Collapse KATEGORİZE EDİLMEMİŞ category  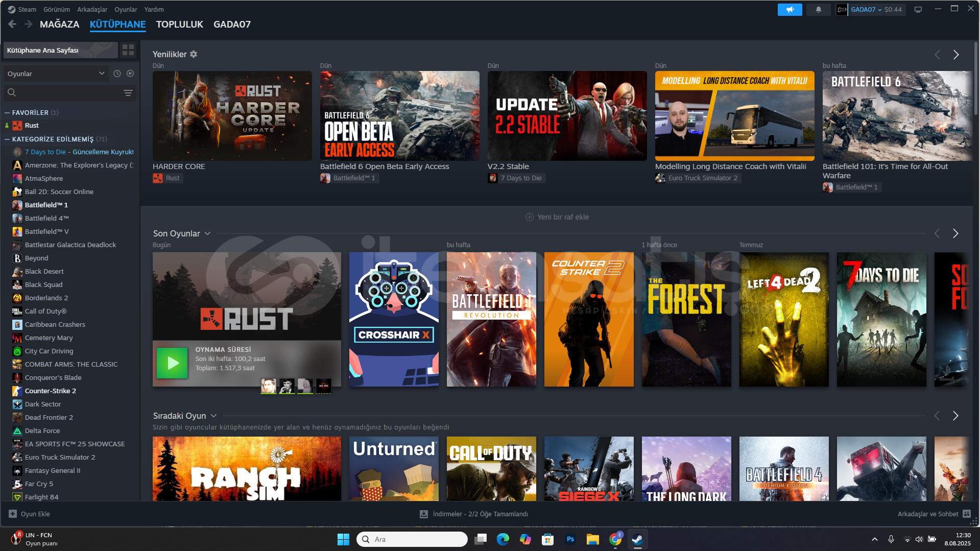(x=7, y=139)
